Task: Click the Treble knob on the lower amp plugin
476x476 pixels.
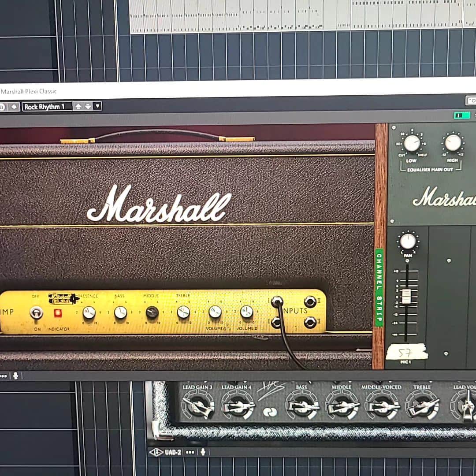Action: pos(423,405)
